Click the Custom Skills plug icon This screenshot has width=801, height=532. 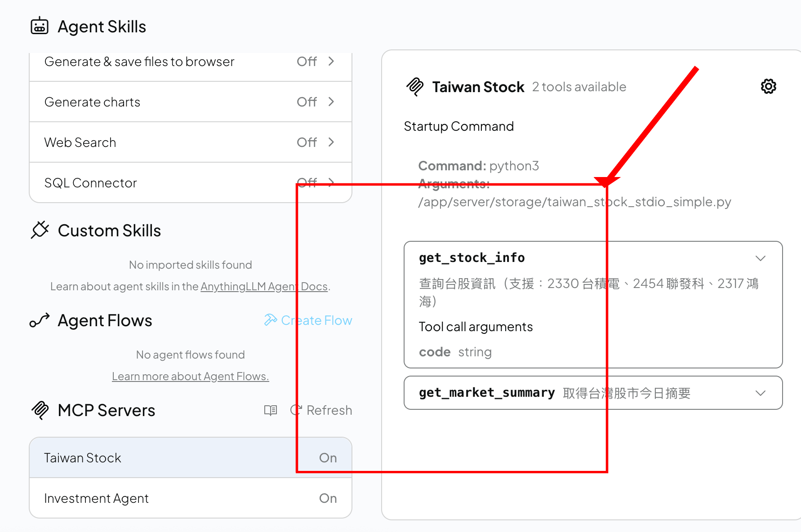pyautogui.click(x=40, y=230)
